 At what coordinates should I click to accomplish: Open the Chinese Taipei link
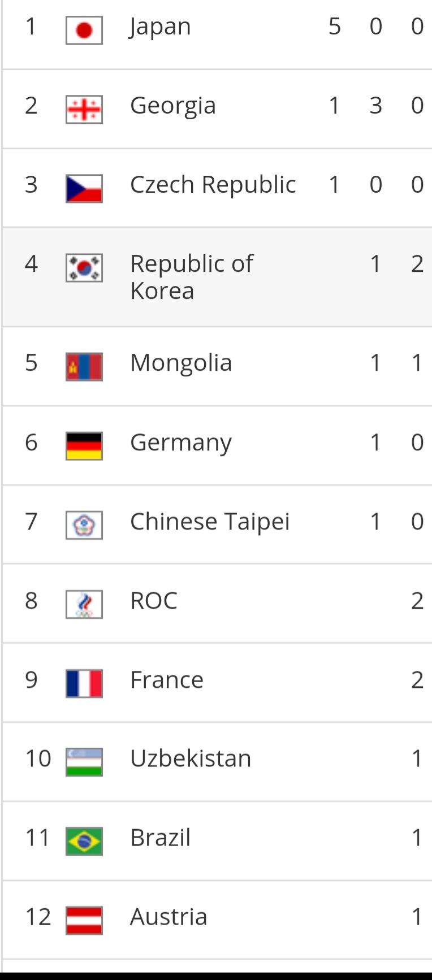(210, 522)
